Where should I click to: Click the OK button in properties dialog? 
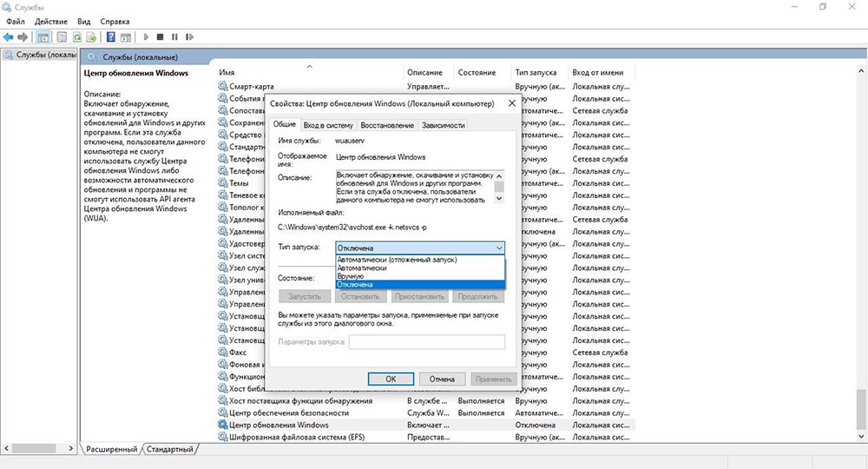point(391,379)
